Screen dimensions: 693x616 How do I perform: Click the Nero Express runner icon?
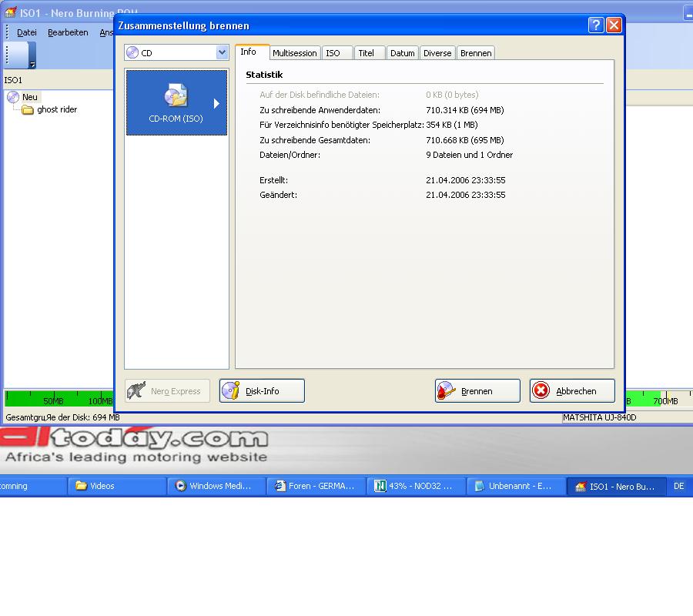[136, 390]
